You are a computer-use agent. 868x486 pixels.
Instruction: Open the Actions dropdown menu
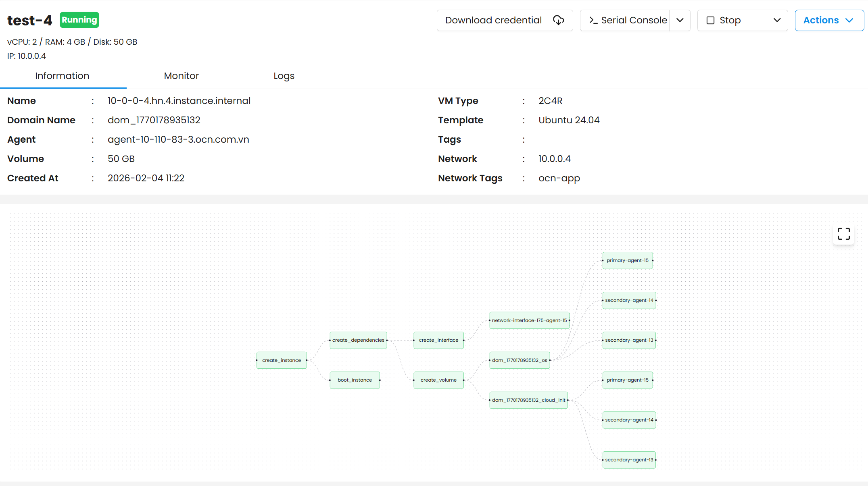click(x=829, y=20)
